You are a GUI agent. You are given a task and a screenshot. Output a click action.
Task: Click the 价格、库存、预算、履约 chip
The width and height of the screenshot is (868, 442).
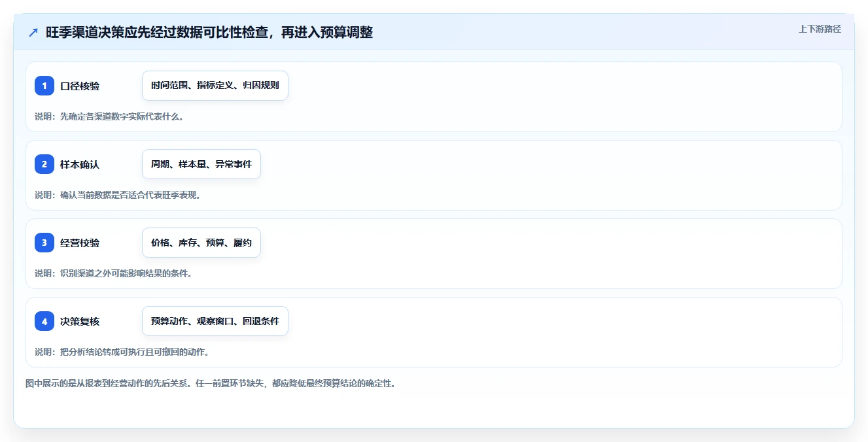[x=201, y=243]
